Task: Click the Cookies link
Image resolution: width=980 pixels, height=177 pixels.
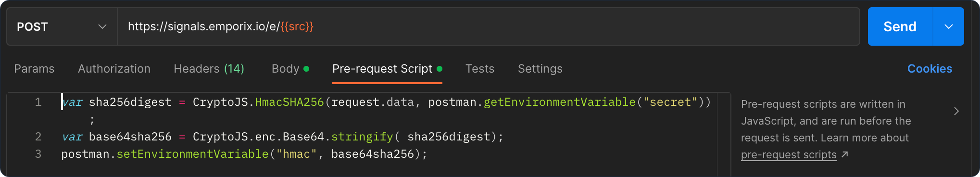Action: tap(930, 69)
